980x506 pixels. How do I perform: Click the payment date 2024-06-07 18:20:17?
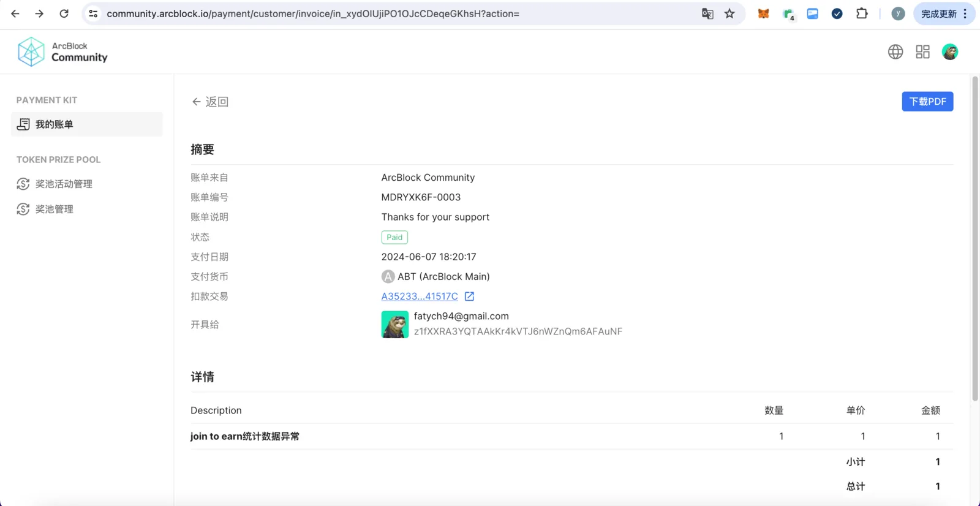pyautogui.click(x=429, y=257)
